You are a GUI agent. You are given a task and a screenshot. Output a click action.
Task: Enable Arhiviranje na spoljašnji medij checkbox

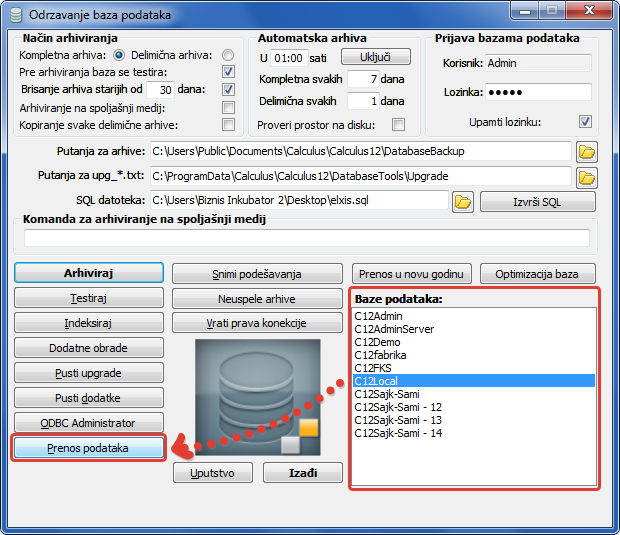pos(228,107)
